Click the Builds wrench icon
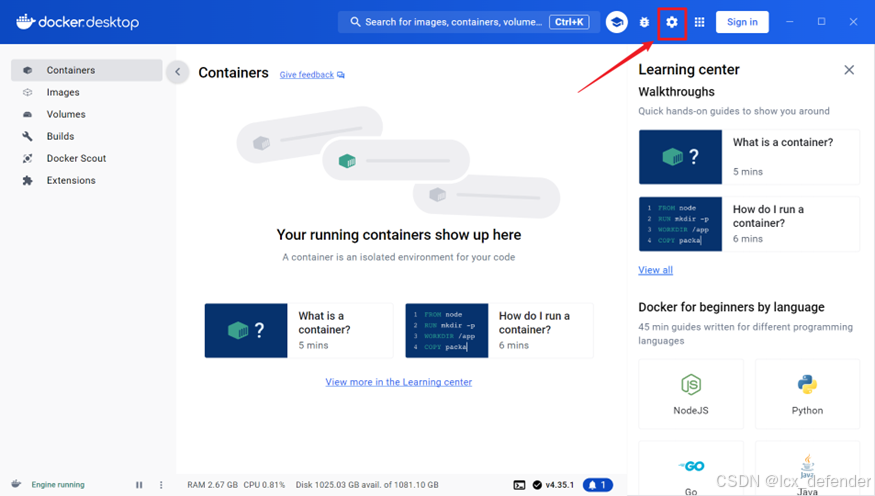875x496 pixels. pyautogui.click(x=27, y=136)
